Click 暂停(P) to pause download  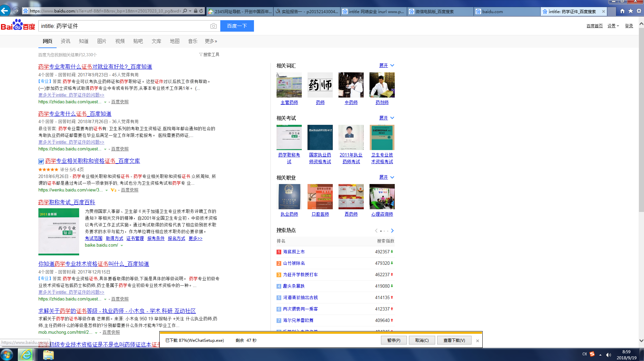(x=394, y=340)
